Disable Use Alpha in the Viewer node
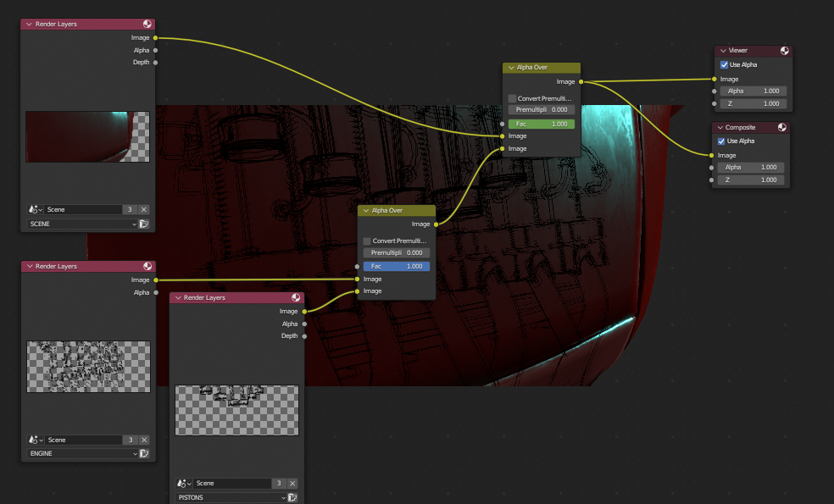834x504 pixels. click(x=724, y=64)
